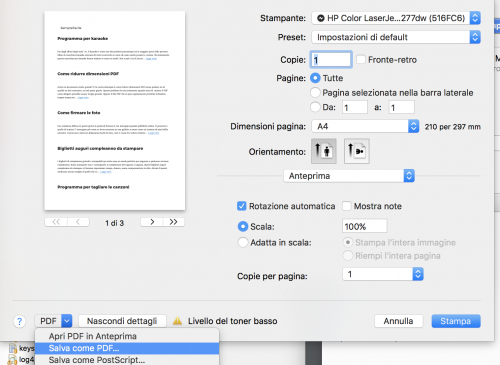Image resolution: width=500 pixels, height=365 pixels.
Task: Select the Adatta in scala radio button
Action: (243, 242)
